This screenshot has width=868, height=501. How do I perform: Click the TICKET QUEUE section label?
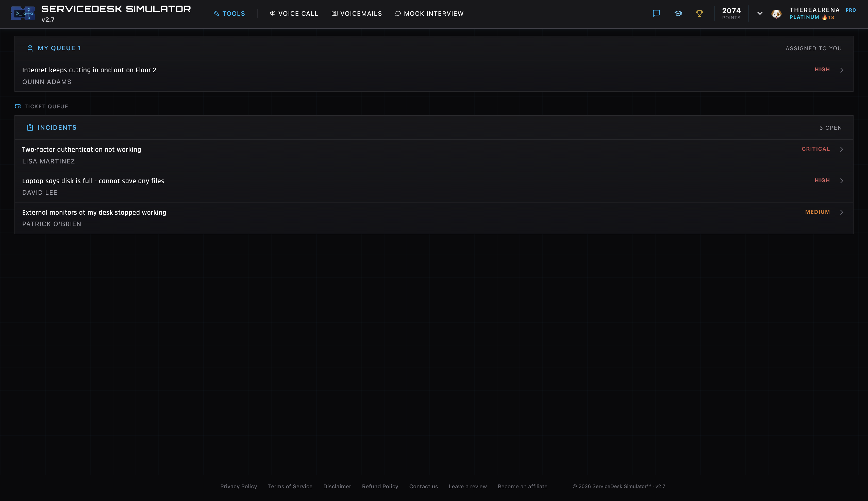[x=46, y=106]
